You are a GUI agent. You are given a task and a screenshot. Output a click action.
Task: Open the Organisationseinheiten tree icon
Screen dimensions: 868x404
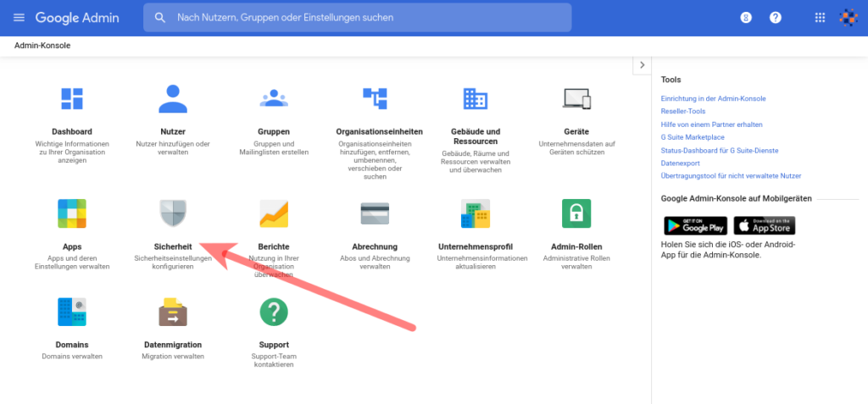pyautogui.click(x=375, y=98)
